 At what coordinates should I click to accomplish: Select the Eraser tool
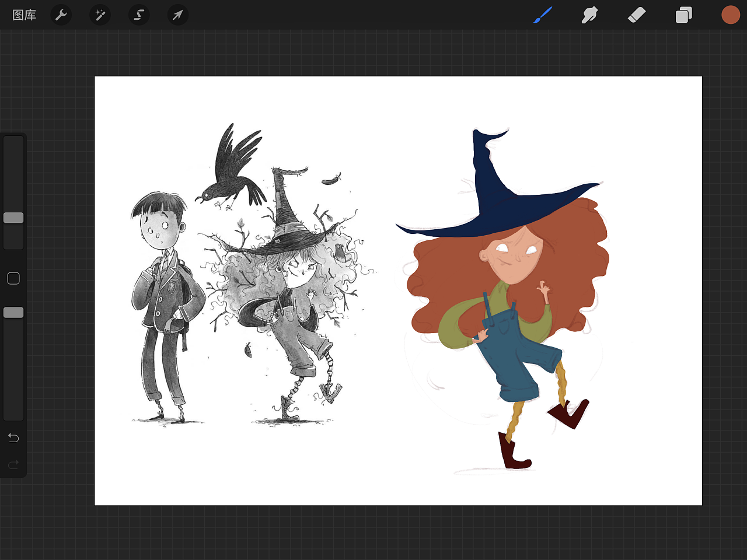click(x=637, y=15)
